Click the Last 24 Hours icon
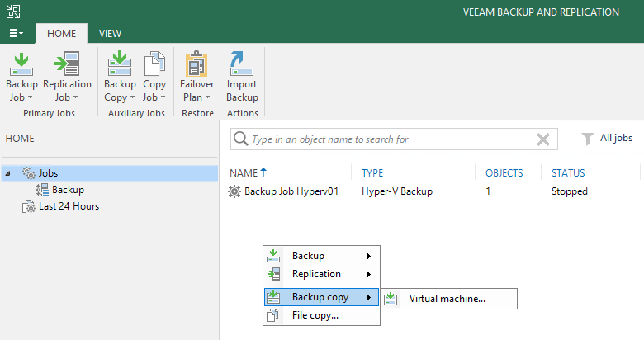 (x=28, y=206)
